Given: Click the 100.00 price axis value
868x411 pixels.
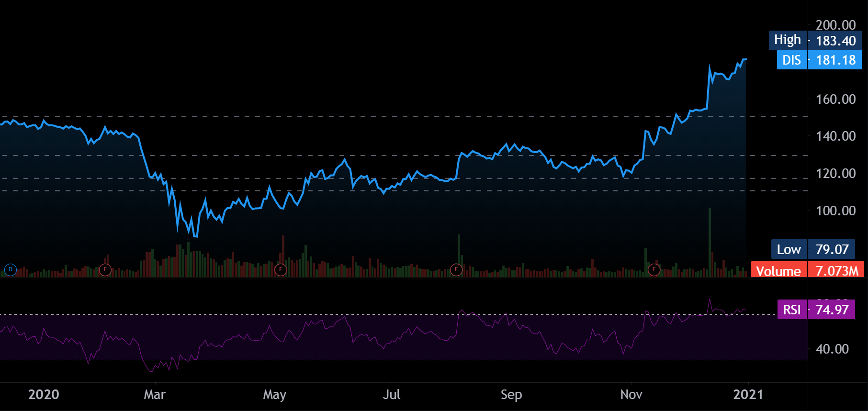Looking at the screenshot, I should click(835, 211).
